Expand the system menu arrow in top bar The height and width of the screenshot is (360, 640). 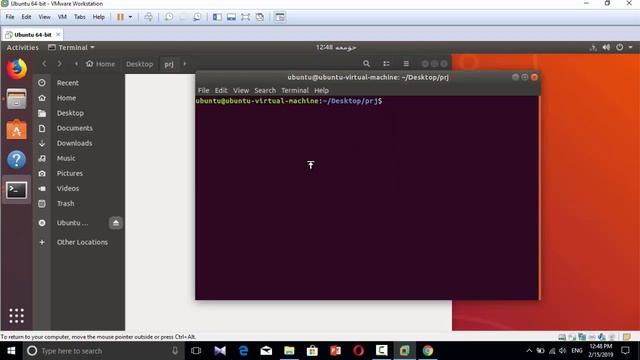pos(631,47)
